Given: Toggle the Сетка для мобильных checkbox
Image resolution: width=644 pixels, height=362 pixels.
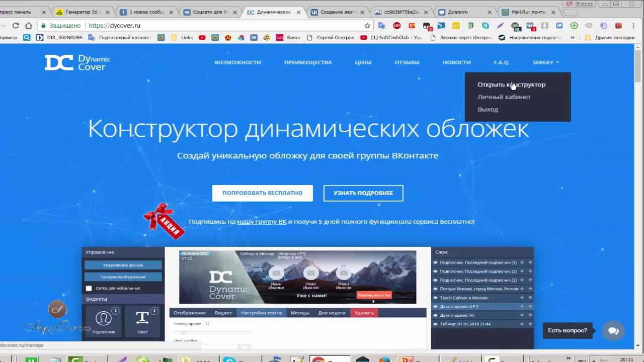Looking at the screenshot, I should point(89,289).
